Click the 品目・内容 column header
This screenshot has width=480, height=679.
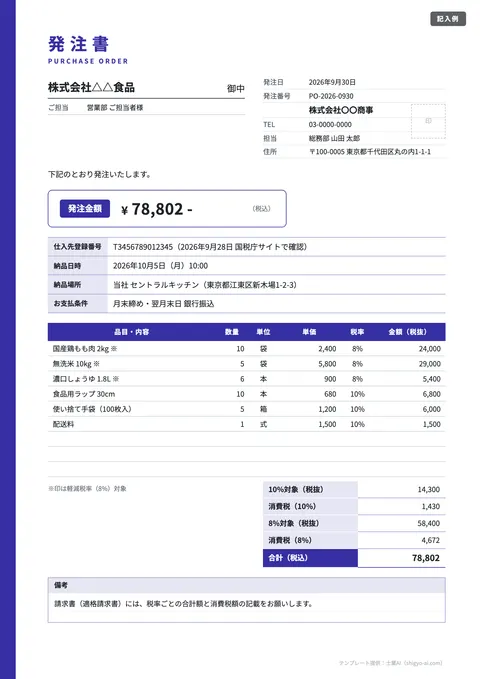point(132,332)
